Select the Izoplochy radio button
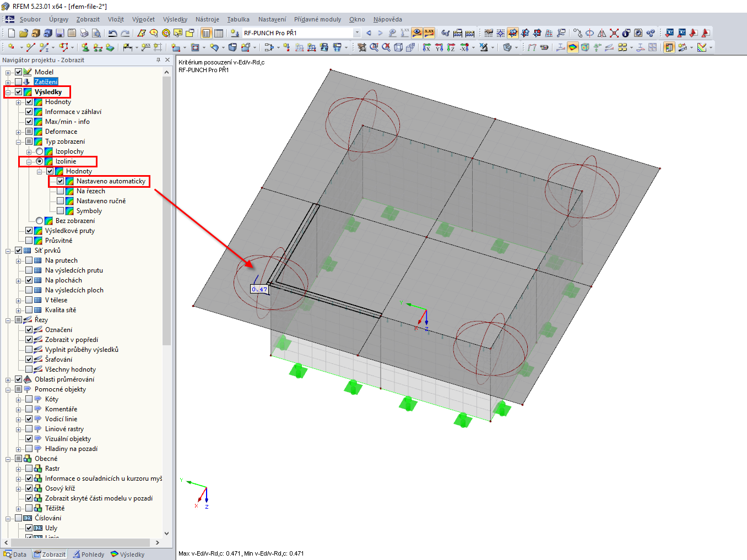 pos(40,151)
